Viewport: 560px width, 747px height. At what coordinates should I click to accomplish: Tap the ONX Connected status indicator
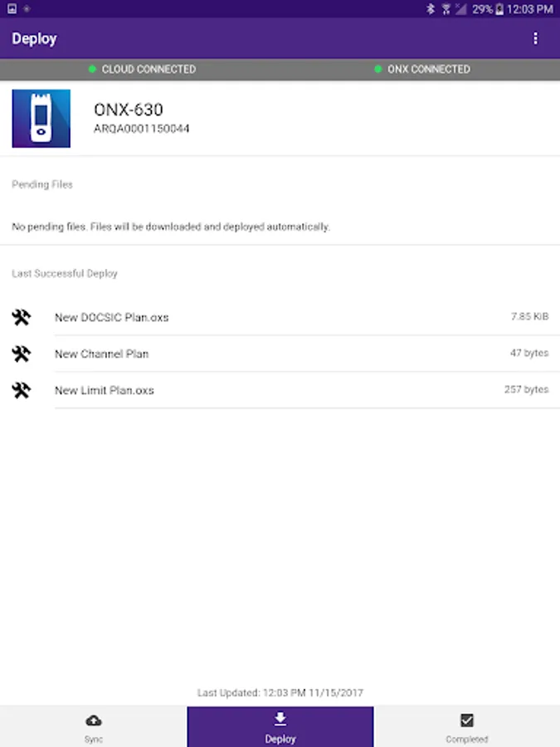click(x=421, y=69)
